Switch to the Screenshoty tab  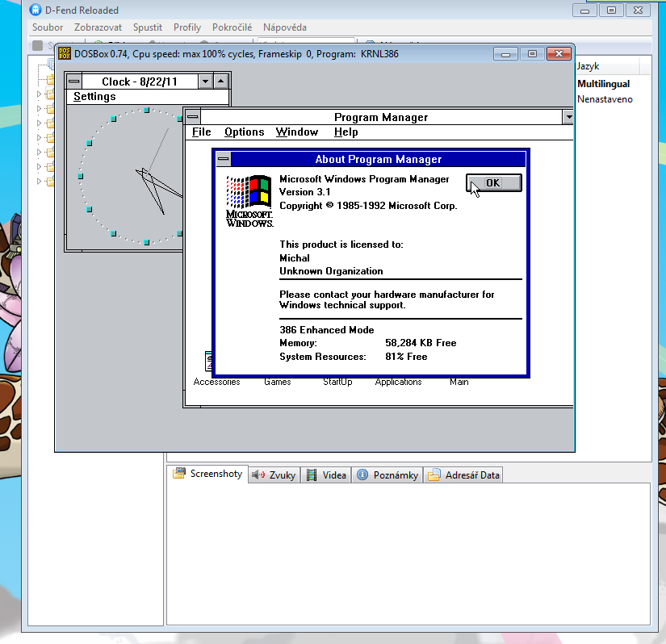[x=207, y=474]
